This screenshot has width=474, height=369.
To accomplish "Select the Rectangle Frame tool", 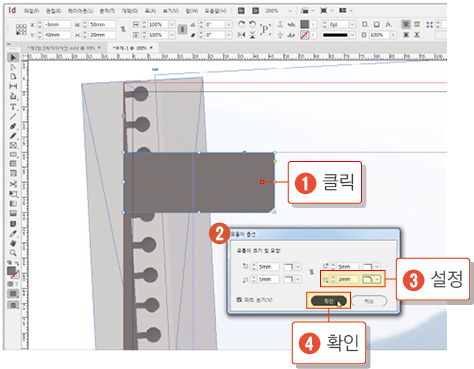I will [x=13, y=145].
